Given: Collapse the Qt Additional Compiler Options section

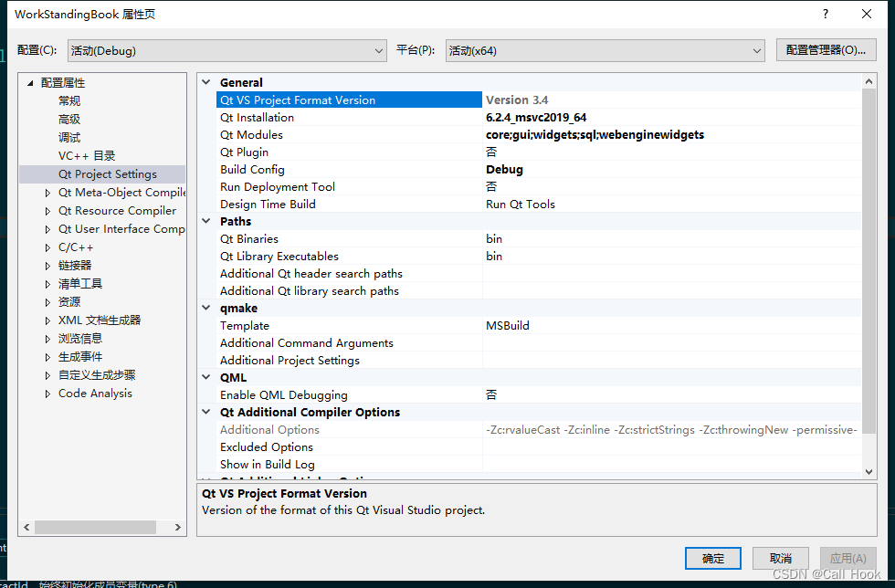Looking at the screenshot, I should (205, 412).
